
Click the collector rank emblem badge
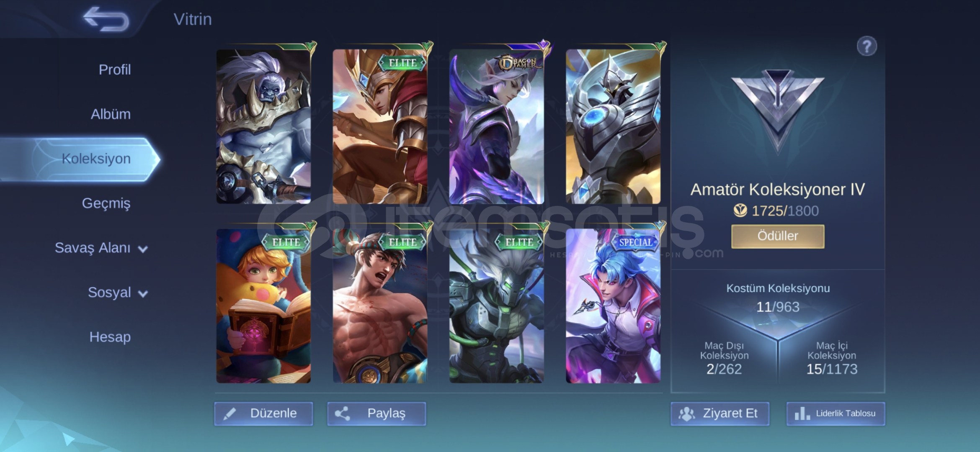(778, 110)
